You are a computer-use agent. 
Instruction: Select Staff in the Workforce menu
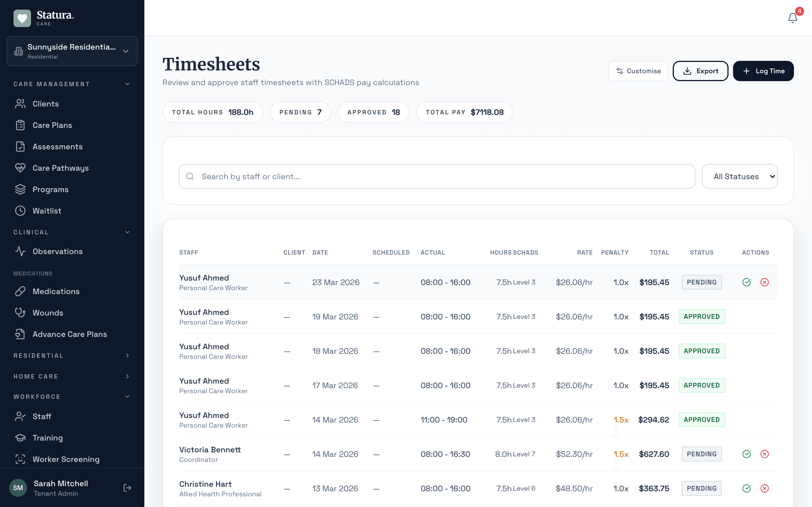click(42, 417)
